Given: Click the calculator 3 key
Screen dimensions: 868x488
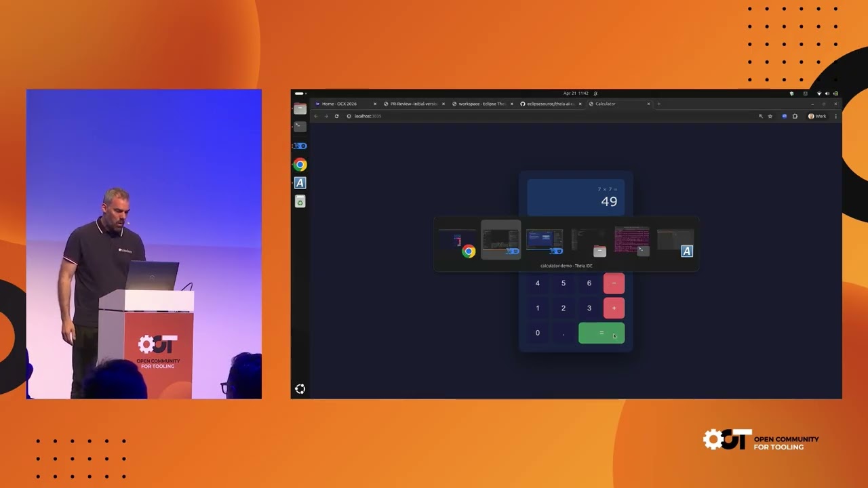Looking at the screenshot, I should click(589, 308).
